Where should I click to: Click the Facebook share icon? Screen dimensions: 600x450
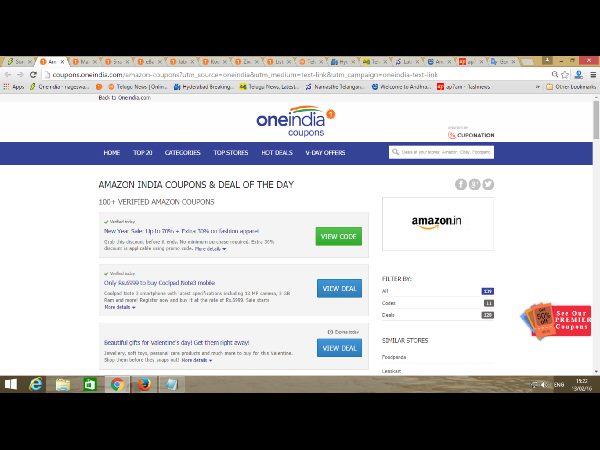(x=461, y=184)
